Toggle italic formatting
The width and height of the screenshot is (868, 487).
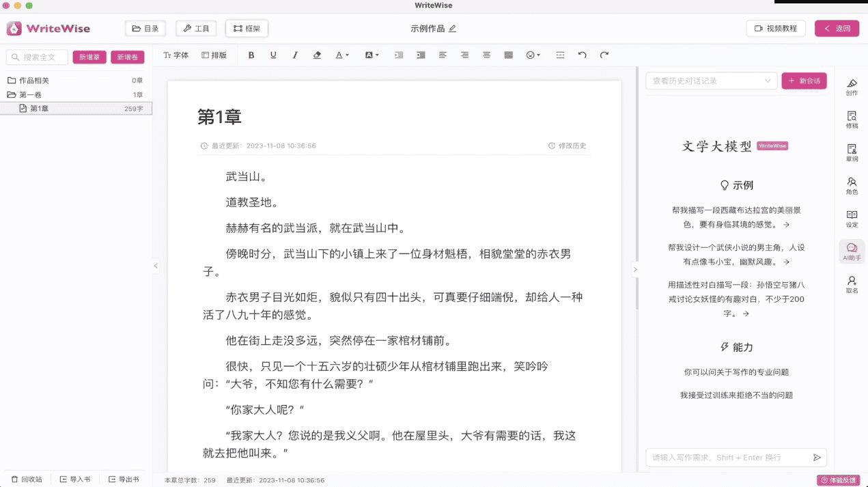pos(295,55)
